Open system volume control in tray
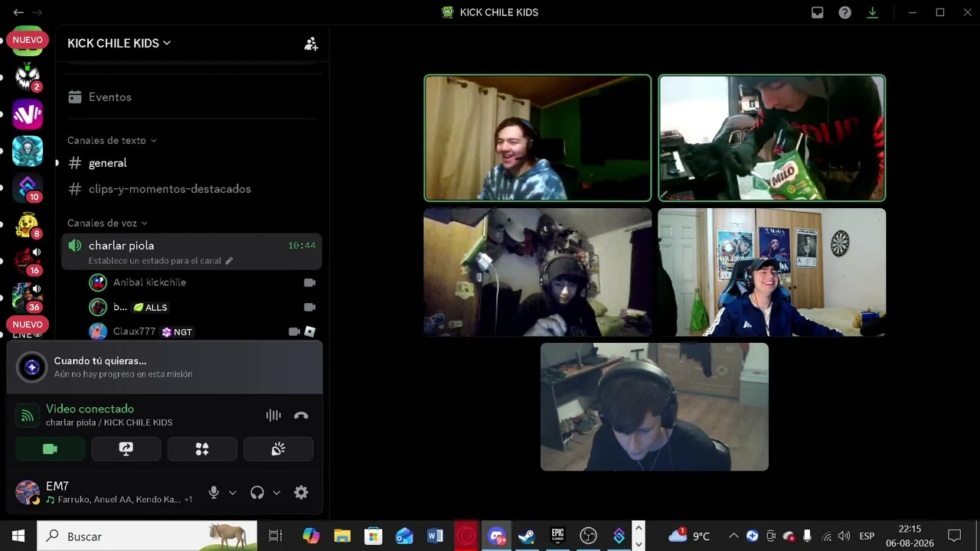Image resolution: width=980 pixels, height=551 pixels. pos(844,536)
